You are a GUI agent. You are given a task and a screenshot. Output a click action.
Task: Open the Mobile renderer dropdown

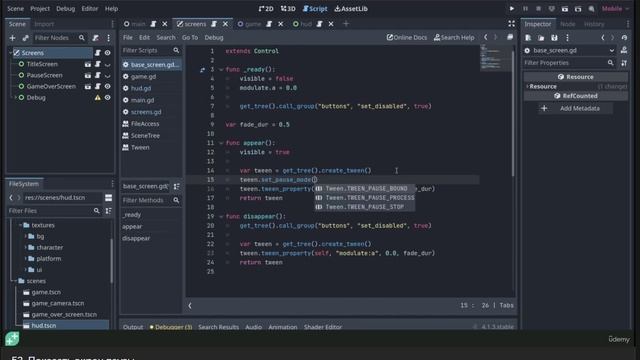pyautogui.click(x=615, y=9)
